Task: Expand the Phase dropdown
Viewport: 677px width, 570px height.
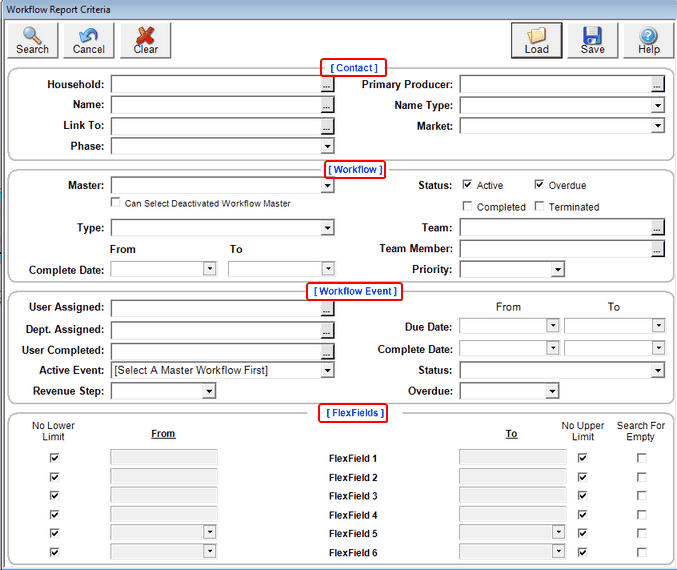Action: (x=327, y=146)
